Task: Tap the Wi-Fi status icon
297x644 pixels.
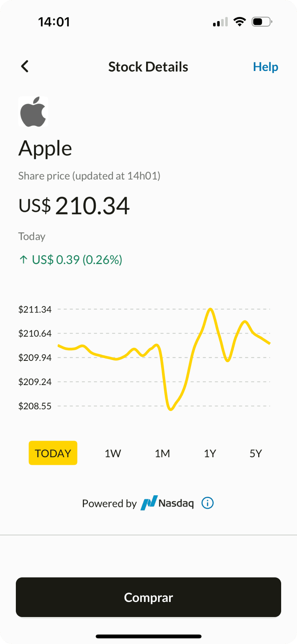Action: pos(240,21)
